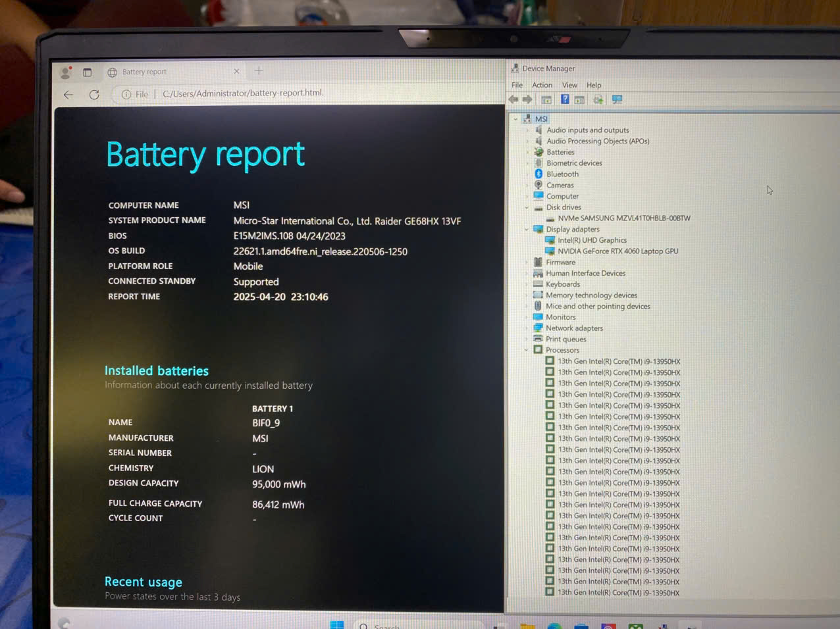Open the View menu

[569, 85]
